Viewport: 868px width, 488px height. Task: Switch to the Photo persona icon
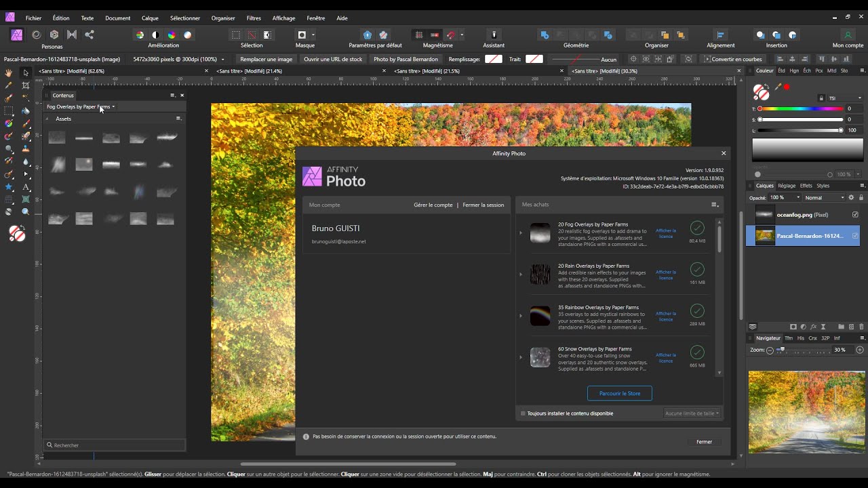(17, 35)
